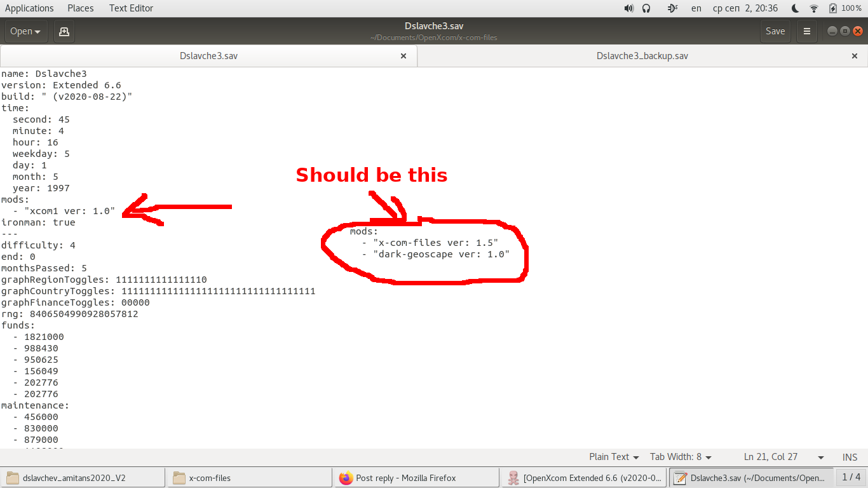The height and width of the screenshot is (488, 868).
Task: Open the Post reply Firefox window from taskbar
Action: point(416,477)
